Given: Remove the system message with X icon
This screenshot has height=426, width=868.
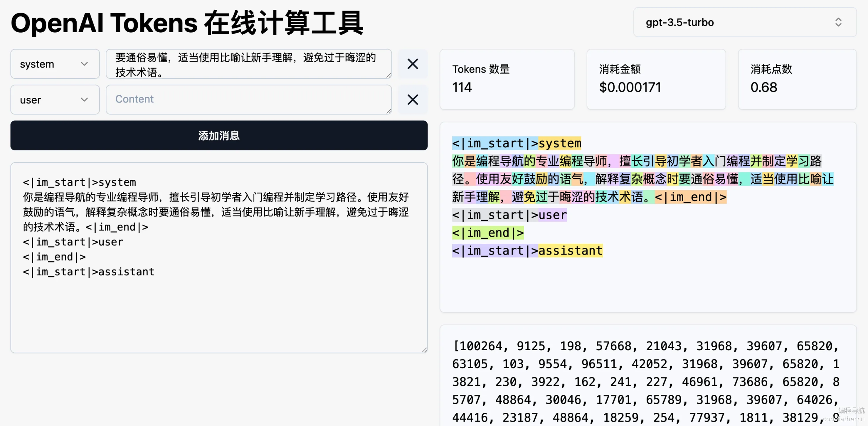Looking at the screenshot, I should [x=413, y=64].
